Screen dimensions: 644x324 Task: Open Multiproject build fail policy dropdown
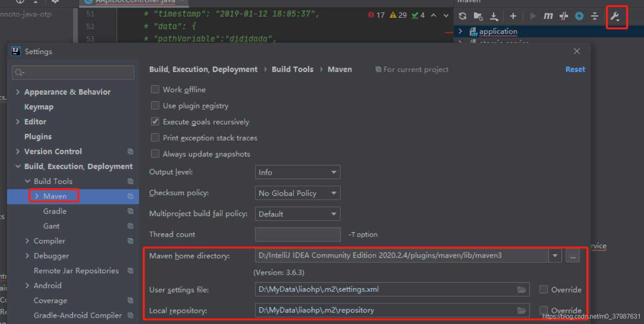pyautogui.click(x=297, y=214)
